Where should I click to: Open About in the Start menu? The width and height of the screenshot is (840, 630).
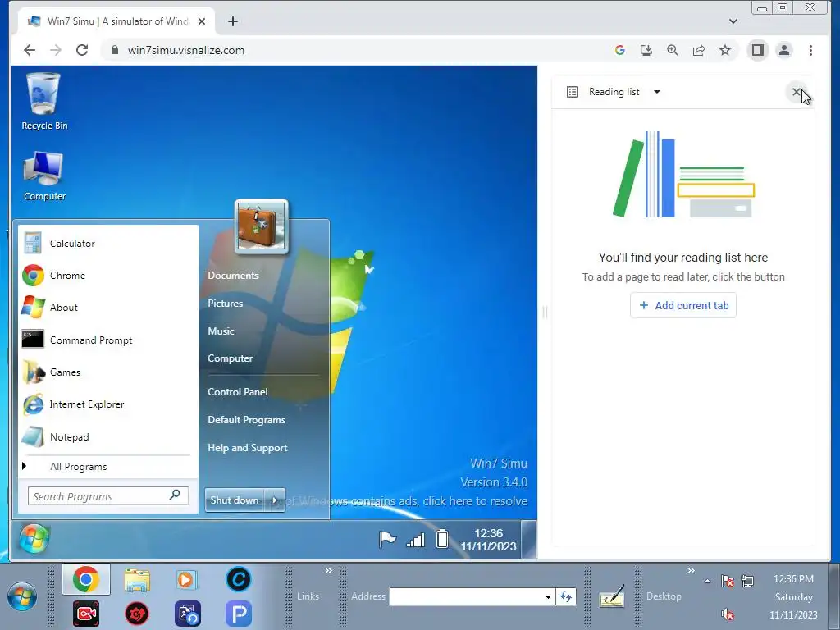pyautogui.click(x=109, y=308)
